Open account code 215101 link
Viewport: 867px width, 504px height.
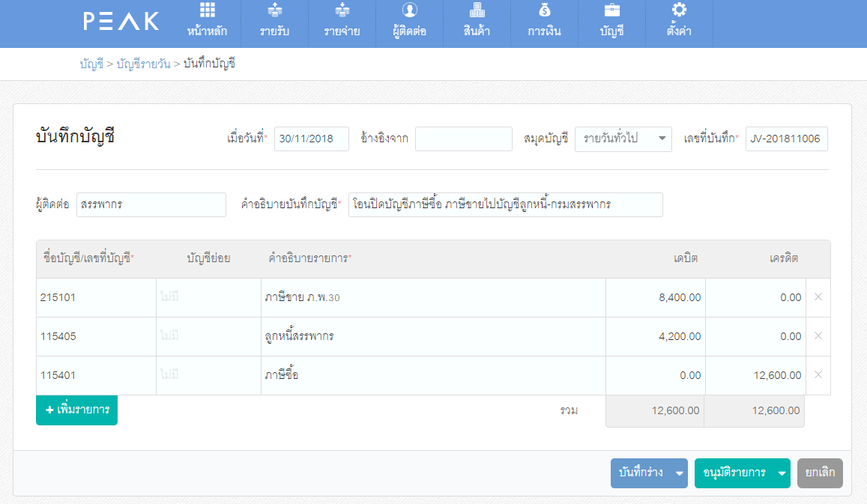point(58,297)
